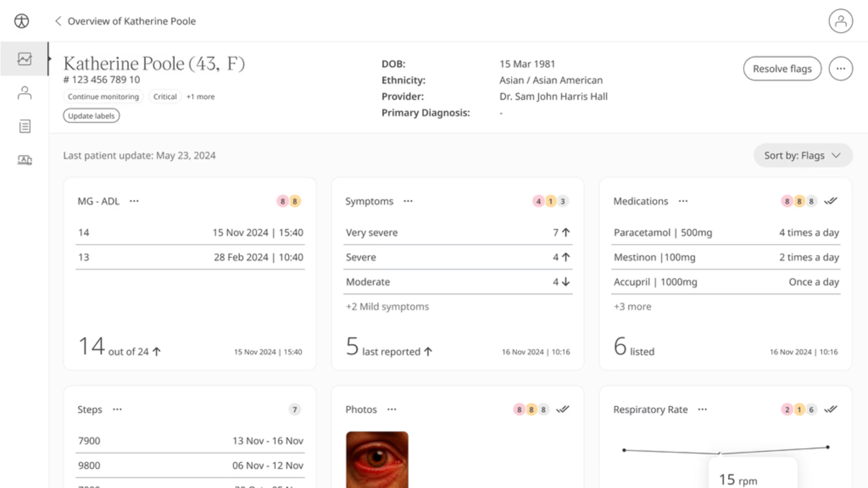Viewport: 868px width, 488px height.
Task: Click patient ID # 123 456 789 10
Action: pos(102,80)
